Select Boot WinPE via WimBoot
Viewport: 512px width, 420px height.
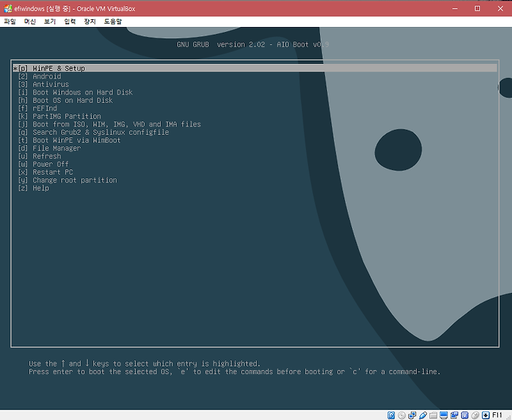[255, 140]
